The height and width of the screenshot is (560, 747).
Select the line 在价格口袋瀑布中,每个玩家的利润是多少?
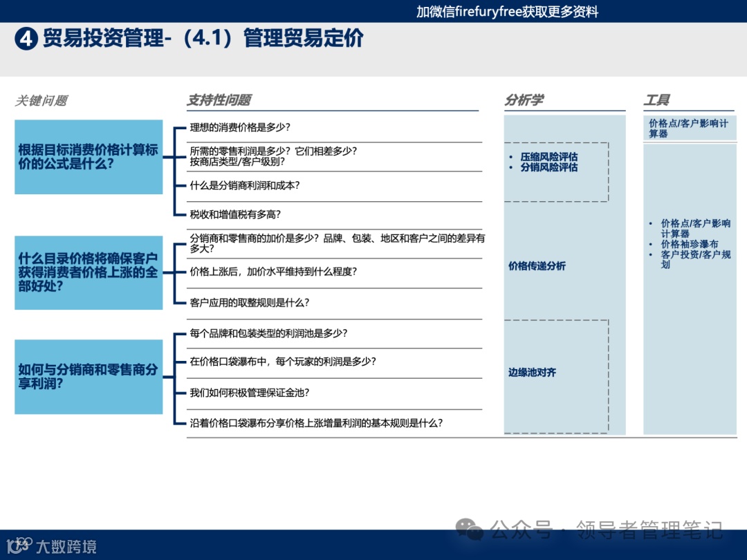pyautogui.click(x=283, y=362)
